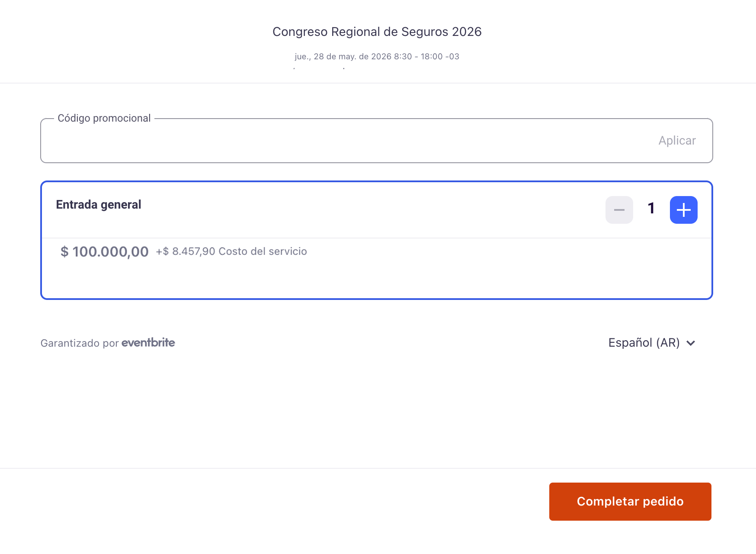The width and height of the screenshot is (756, 554).
Task: Focus the Código promocional input field
Action: coord(346,141)
